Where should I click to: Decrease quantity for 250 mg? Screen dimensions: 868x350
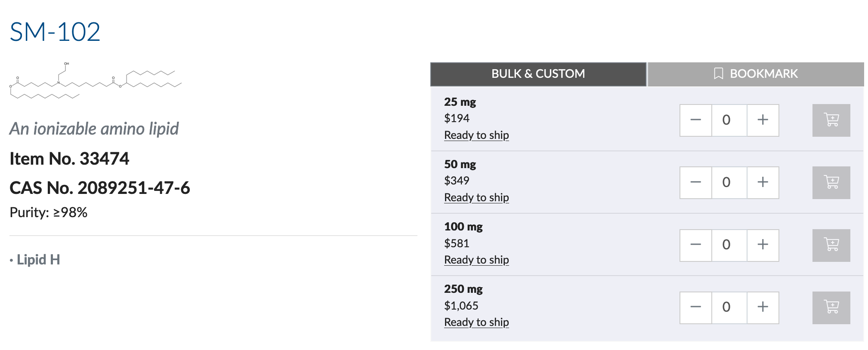pos(696,308)
